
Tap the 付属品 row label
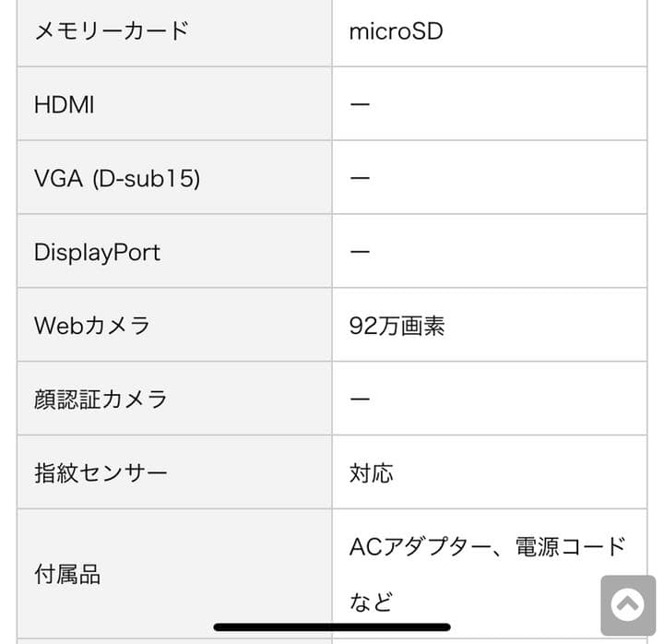point(67,575)
